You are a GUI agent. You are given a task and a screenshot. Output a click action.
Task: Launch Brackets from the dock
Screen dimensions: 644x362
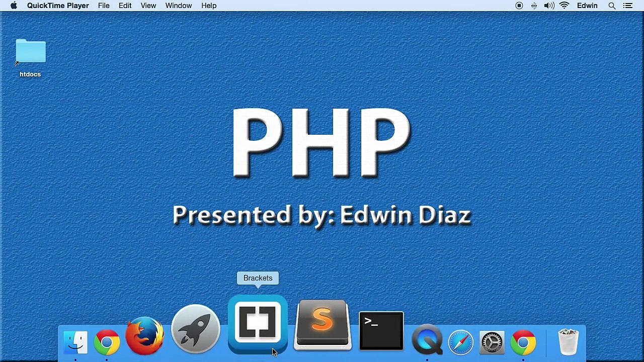tap(258, 324)
